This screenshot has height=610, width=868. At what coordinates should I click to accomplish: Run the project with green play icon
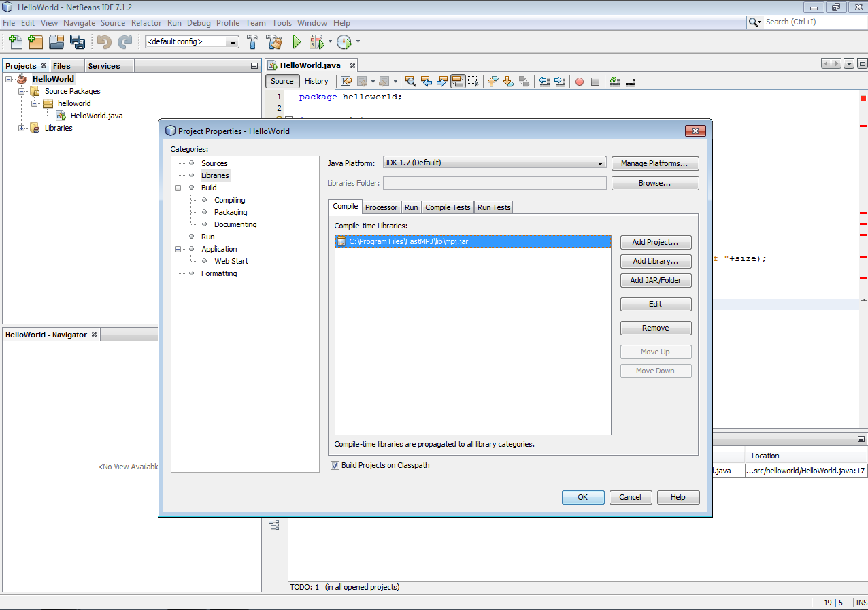(297, 42)
